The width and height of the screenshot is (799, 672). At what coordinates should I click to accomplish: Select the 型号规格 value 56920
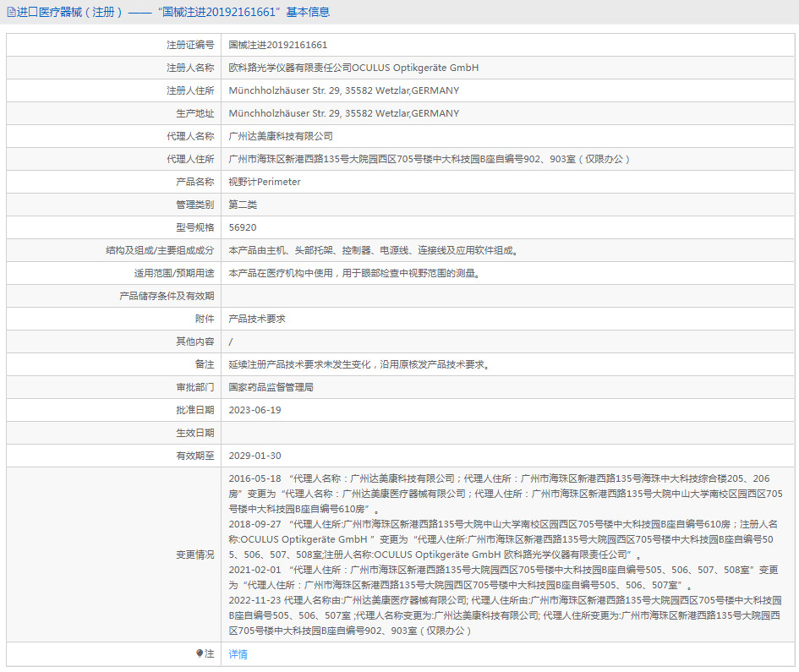click(243, 227)
